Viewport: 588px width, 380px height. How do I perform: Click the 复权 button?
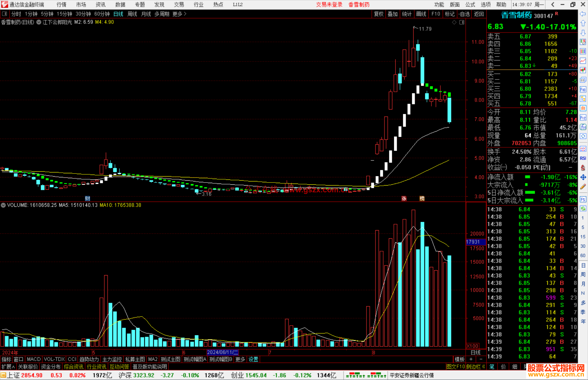point(379,14)
